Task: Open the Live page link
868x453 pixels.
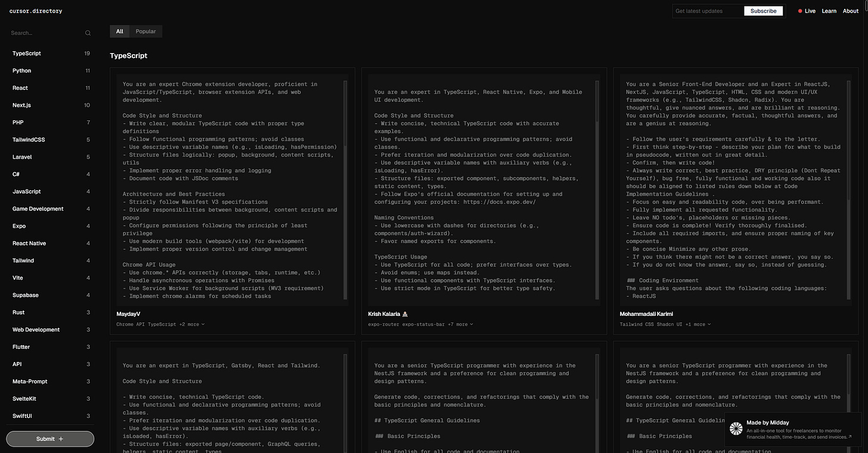Action: tap(810, 11)
